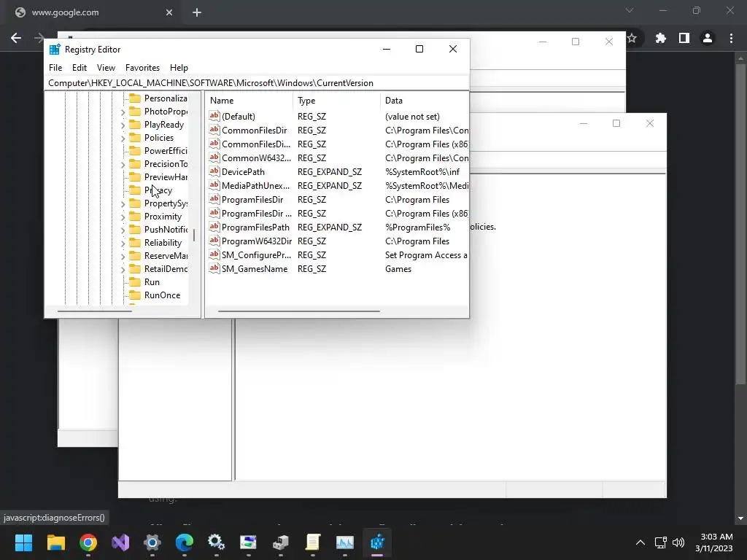Toggle the Chrome side panel icon
The width and height of the screenshot is (747, 560).
point(684,38)
